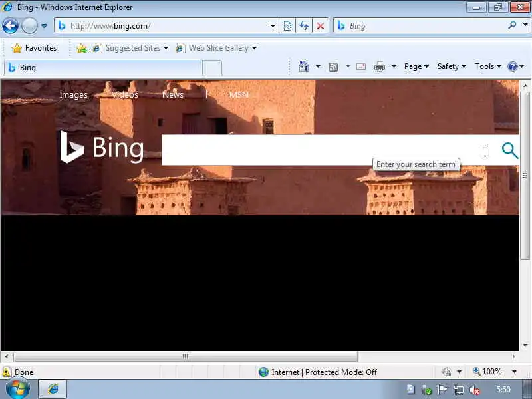Image resolution: width=532 pixels, height=399 pixels.
Task: Click the zoom level 100% button
Action: click(487, 372)
